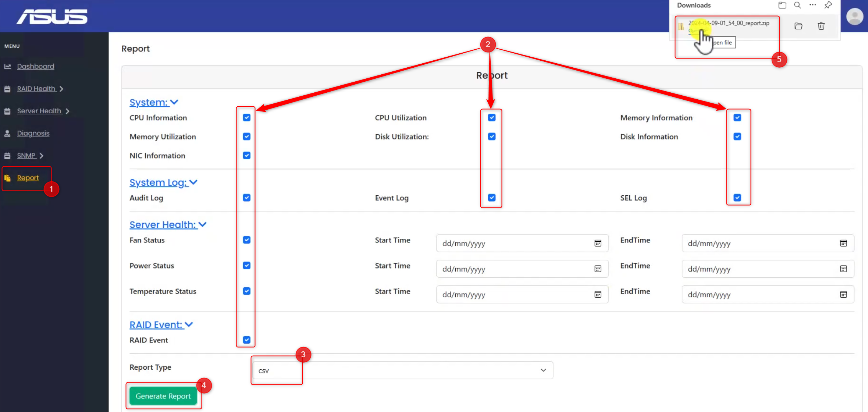Viewport: 868px width, 412px height.
Task: Open Downloads more options ellipsis
Action: click(x=813, y=5)
